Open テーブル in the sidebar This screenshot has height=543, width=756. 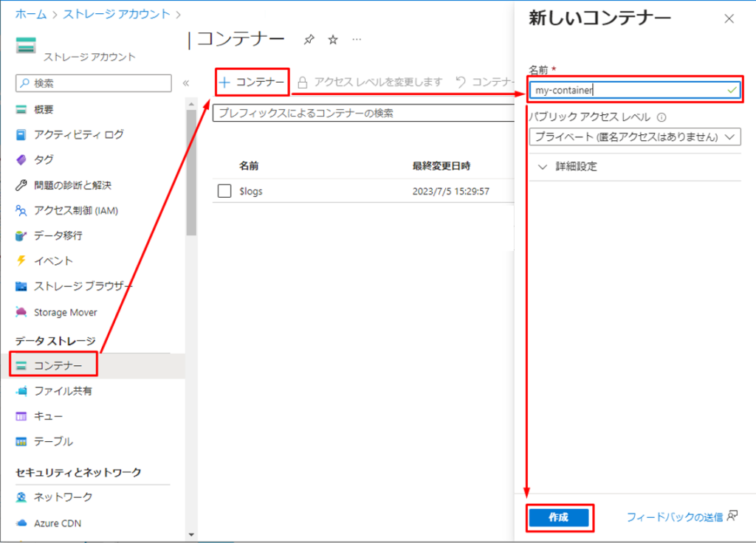53,441
